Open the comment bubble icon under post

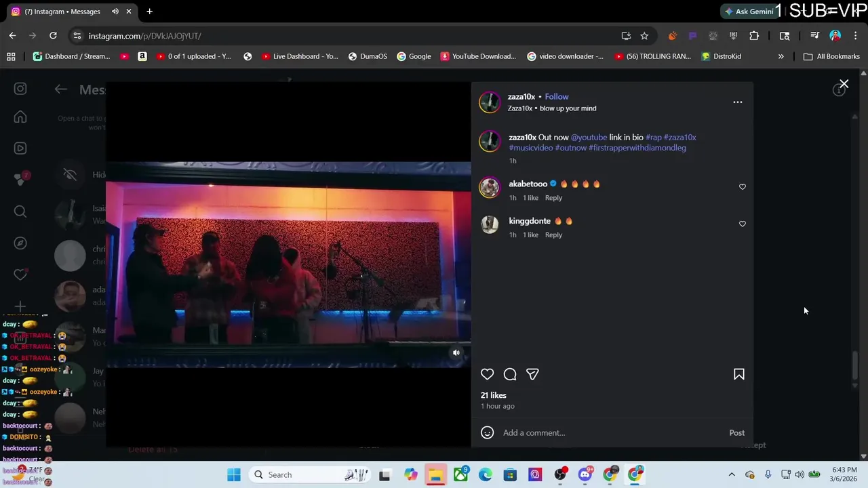510,374
